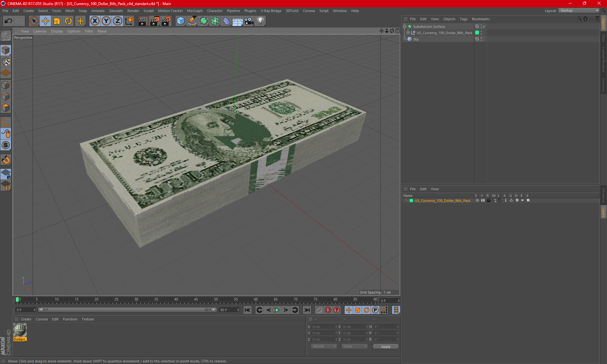Toggle X axis lock
The width and height of the screenshot is (607, 364).
coord(95,21)
